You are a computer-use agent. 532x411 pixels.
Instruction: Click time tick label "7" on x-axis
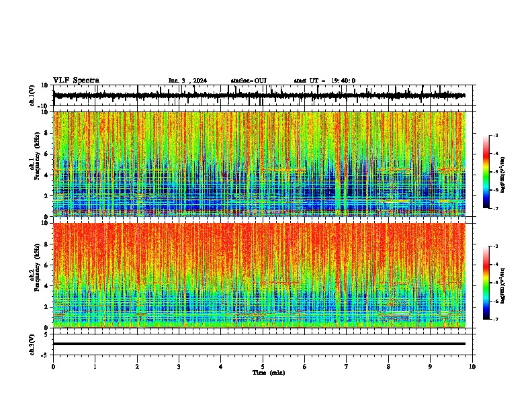[x=347, y=367]
